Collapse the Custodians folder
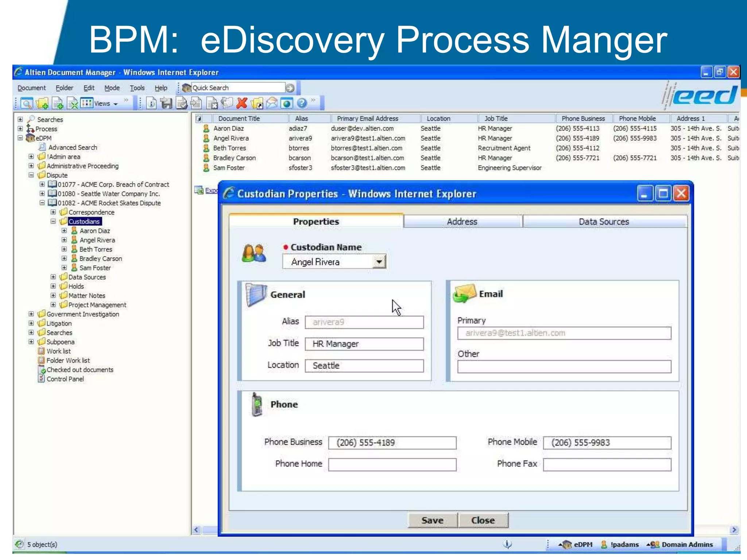Image resolution: width=747 pixels, height=560 pixels. [x=53, y=221]
